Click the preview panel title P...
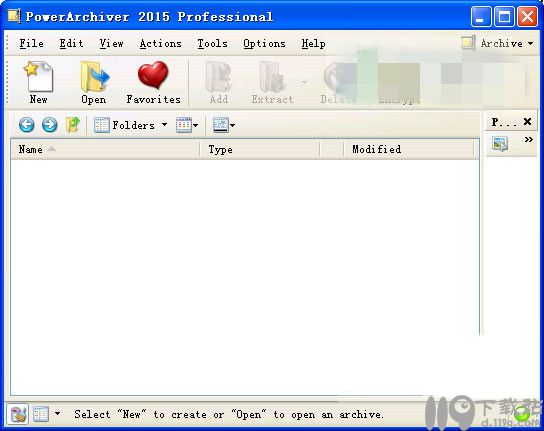Screen dimensions: 544x431 pos(504,122)
